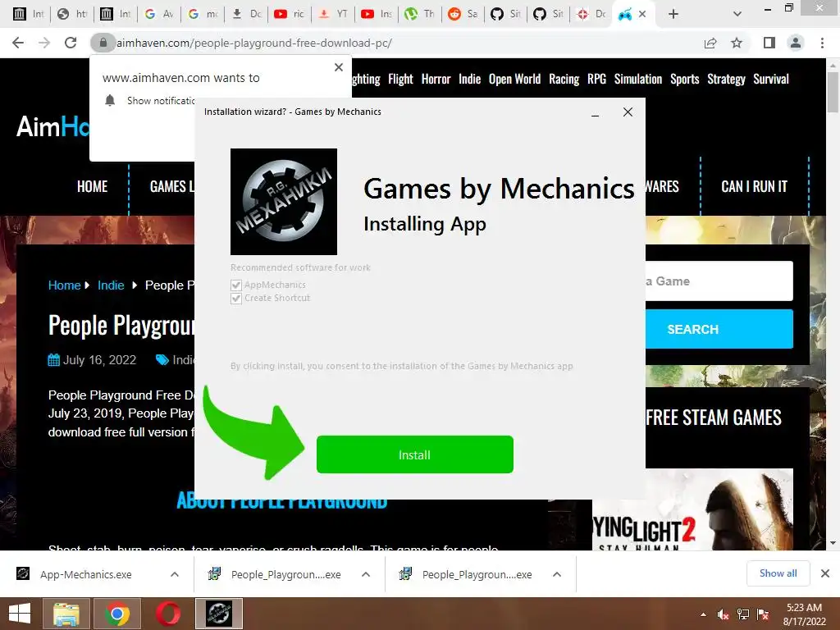The image size is (840, 630).
Task: Click the address bar URL
Action: click(x=254, y=43)
